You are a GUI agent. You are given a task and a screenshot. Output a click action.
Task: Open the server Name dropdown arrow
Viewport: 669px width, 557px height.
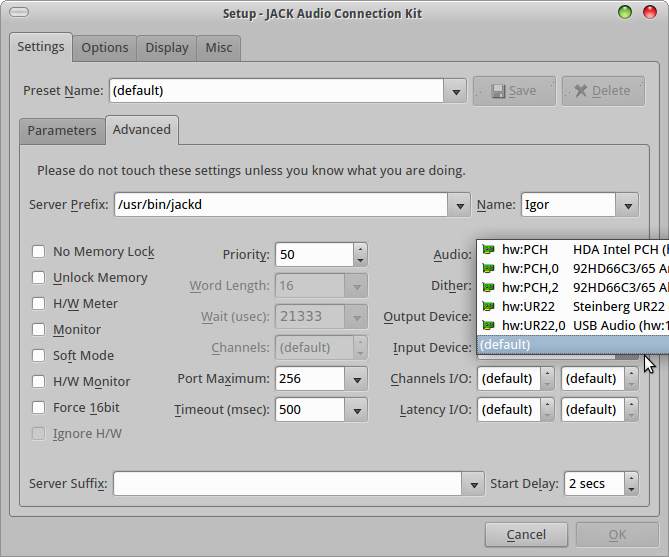[x=628, y=205]
